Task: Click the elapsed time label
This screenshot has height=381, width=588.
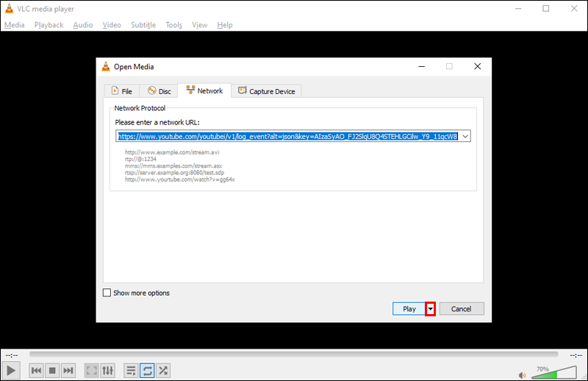Action: coord(12,355)
